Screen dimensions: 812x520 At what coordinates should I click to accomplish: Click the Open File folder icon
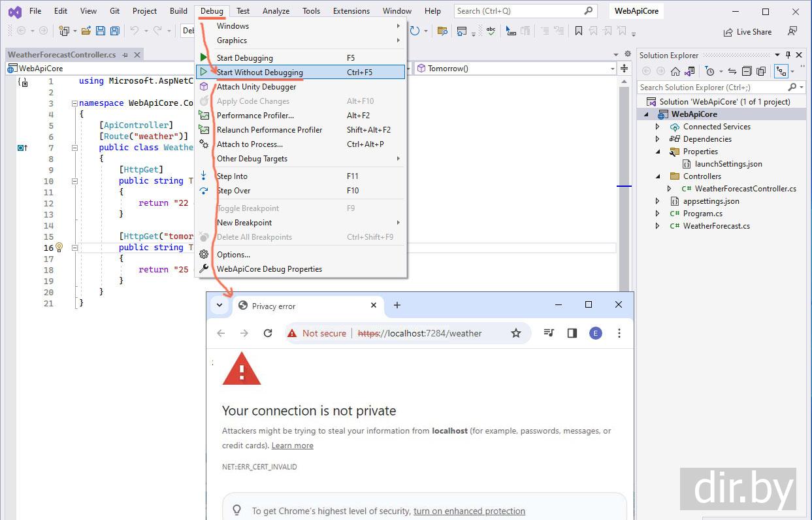(x=86, y=31)
